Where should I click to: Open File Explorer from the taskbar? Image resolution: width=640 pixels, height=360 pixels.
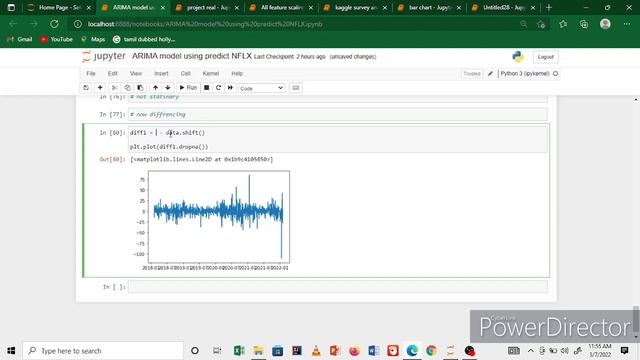(x=258, y=351)
